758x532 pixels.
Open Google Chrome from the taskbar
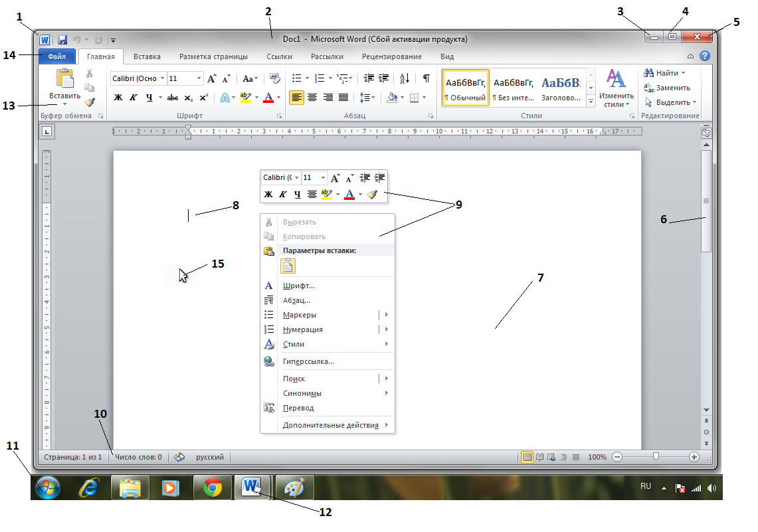[x=212, y=488]
